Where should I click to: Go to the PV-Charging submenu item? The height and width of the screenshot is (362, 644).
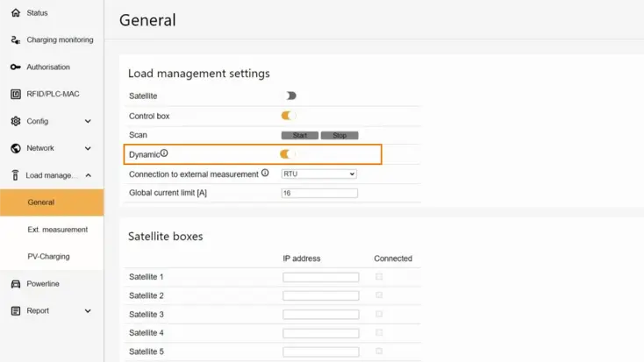[x=48, y=257]
